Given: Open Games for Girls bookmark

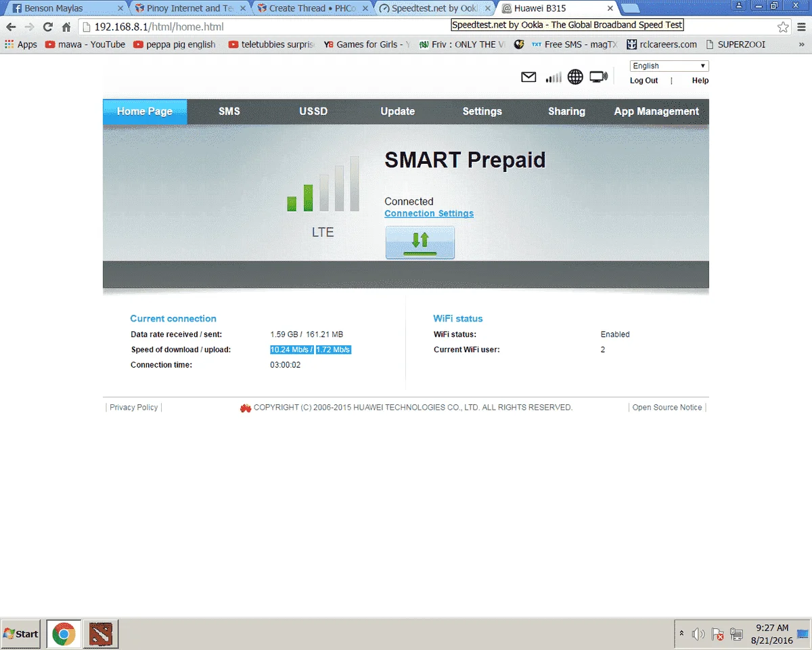Looking at the screenshot, I should (x=367, y=45).
